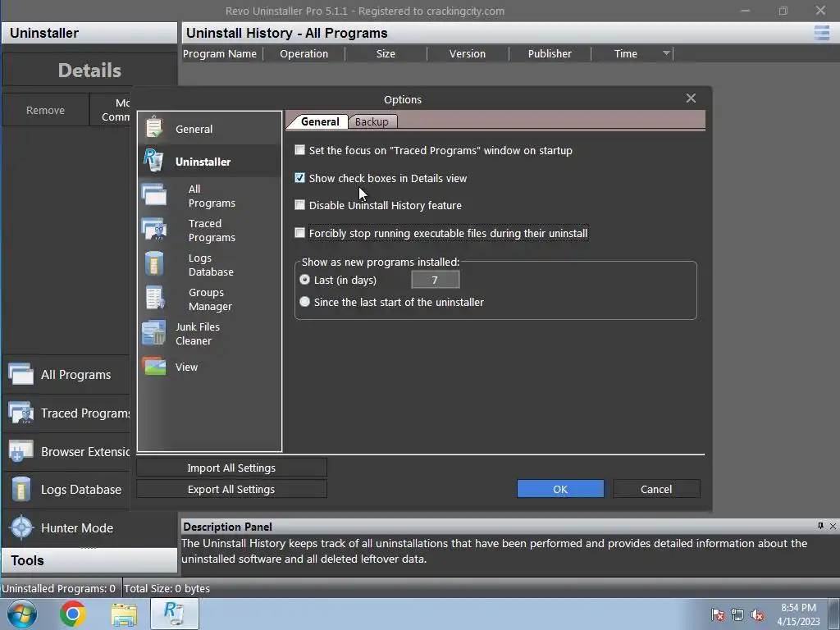Select Since the last start of uninstaller
Screen dimensions: 840x630
tap(305, 302)
